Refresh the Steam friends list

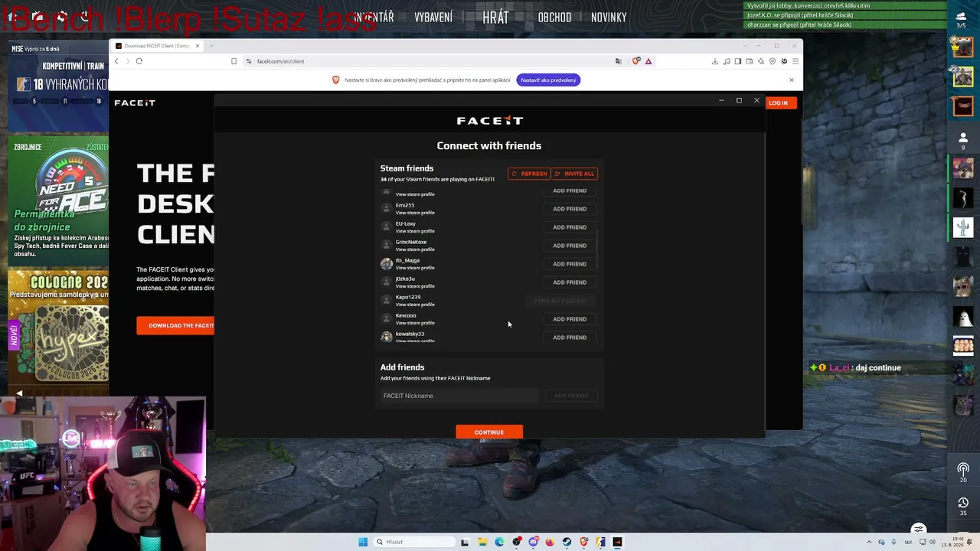coord(529,174)
